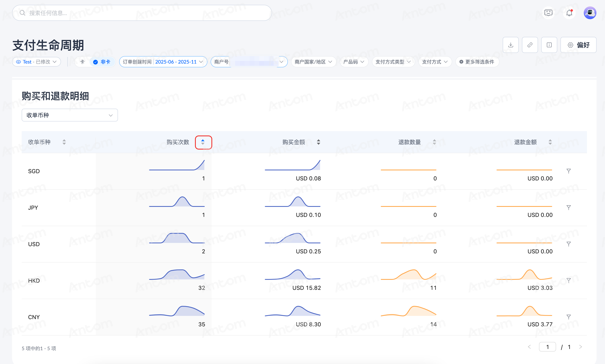The height and width of the screenshot is (364, 605).
Task: Open the Test - 已修改 view dropdown
Action: [x=37, y=62]
